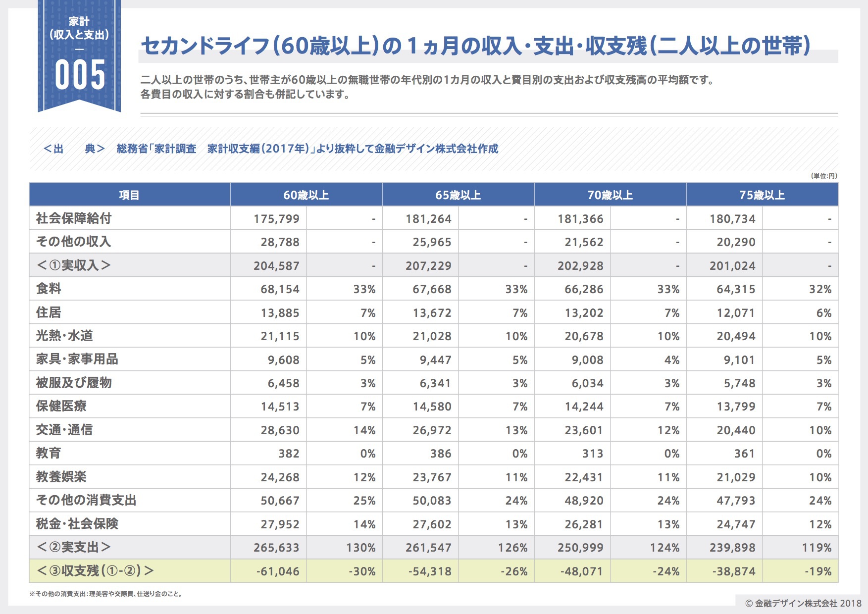Click the 119% percentage cell
The image size is (868, 614).
[816, 548]
